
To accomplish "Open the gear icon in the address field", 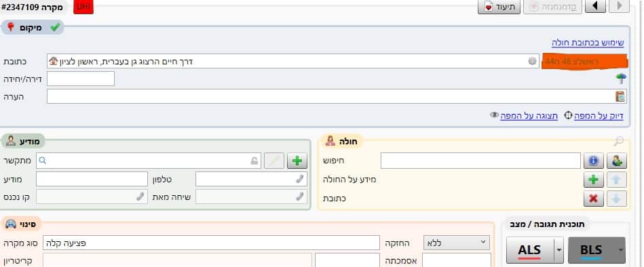I will pos(532,61).
